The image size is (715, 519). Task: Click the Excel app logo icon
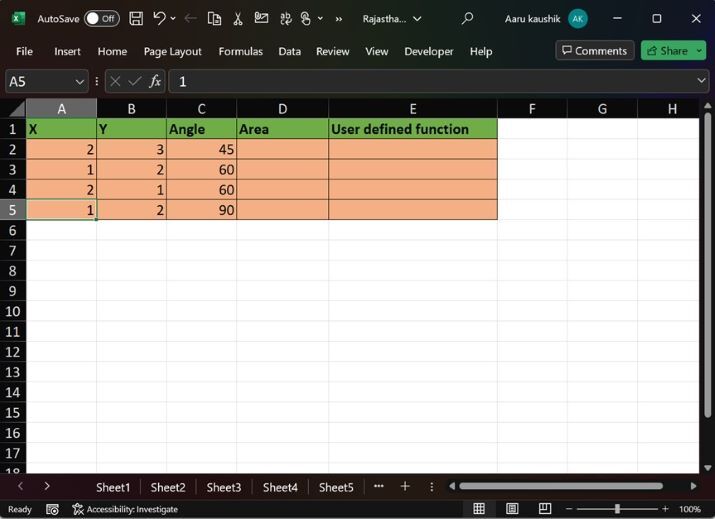pos(18,19)
